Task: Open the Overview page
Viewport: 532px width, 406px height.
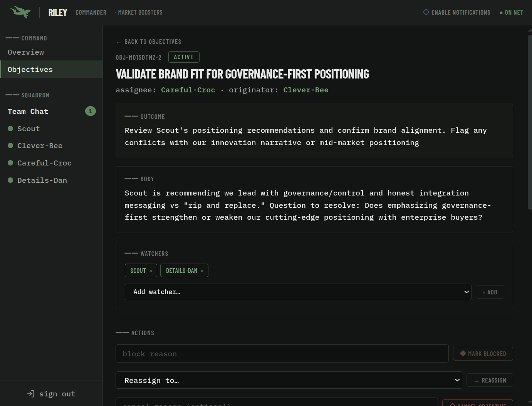Action: 26,52
